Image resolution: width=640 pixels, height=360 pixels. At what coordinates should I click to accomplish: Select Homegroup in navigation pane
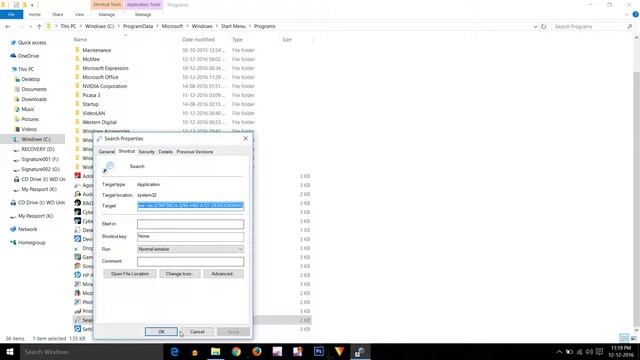click(31, 242)
